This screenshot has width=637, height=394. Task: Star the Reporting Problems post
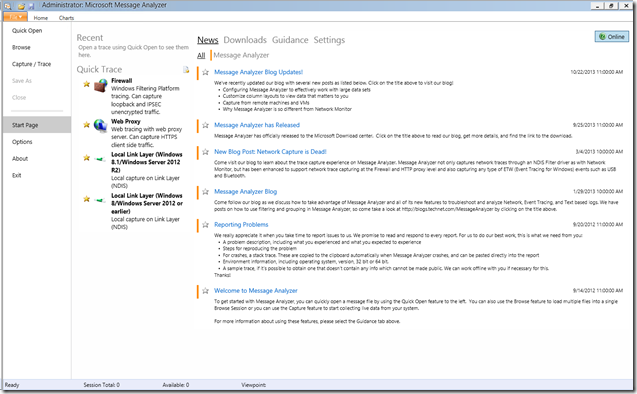tap(206, 225)
